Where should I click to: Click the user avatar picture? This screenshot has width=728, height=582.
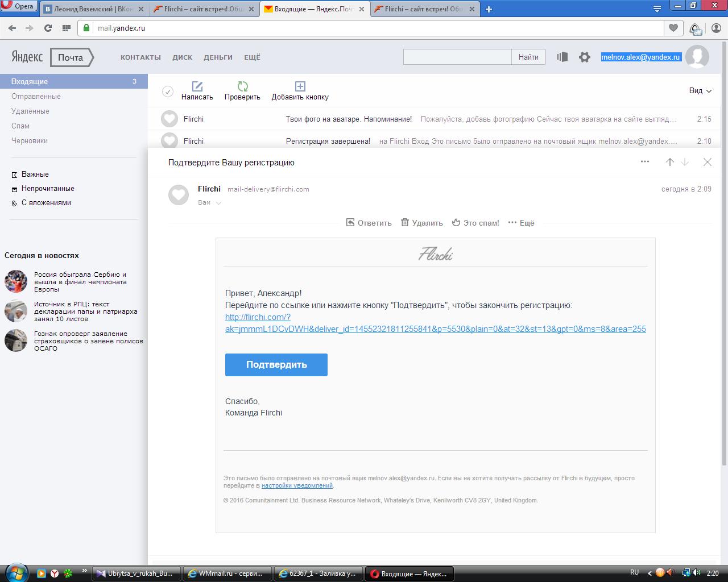[x=697, y=57]
